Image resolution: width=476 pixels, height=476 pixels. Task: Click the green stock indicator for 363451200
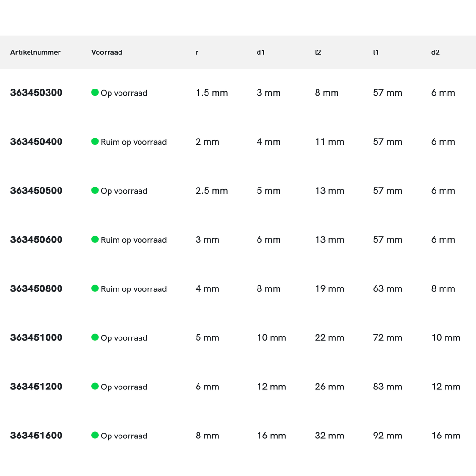coord(95,387)
